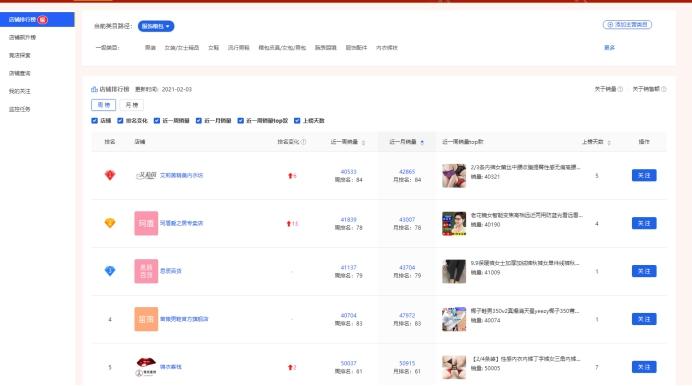Open the top product thumbnail with sales 40190
The width and height of the screenshot is (692, 386).
click(x=454, y=223)
